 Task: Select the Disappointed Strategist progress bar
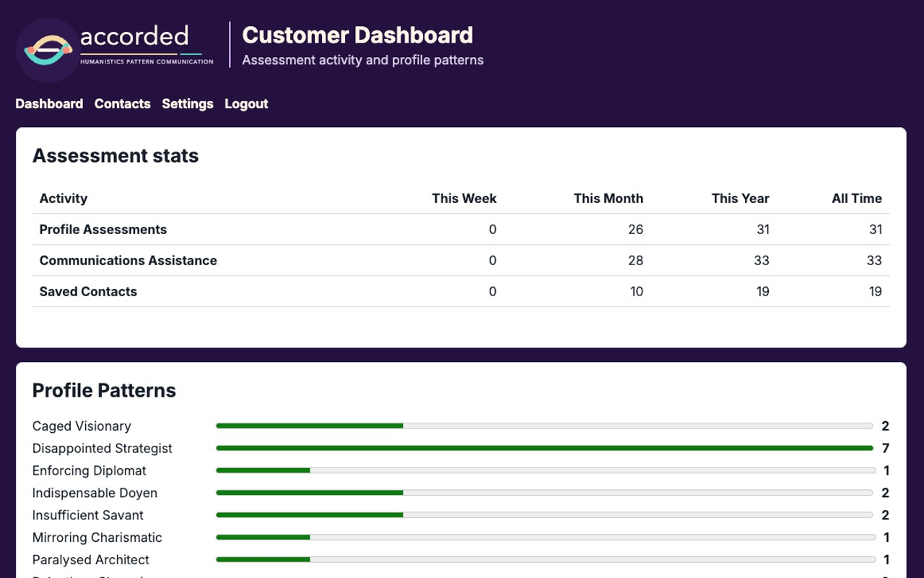(x=545, y=449)
